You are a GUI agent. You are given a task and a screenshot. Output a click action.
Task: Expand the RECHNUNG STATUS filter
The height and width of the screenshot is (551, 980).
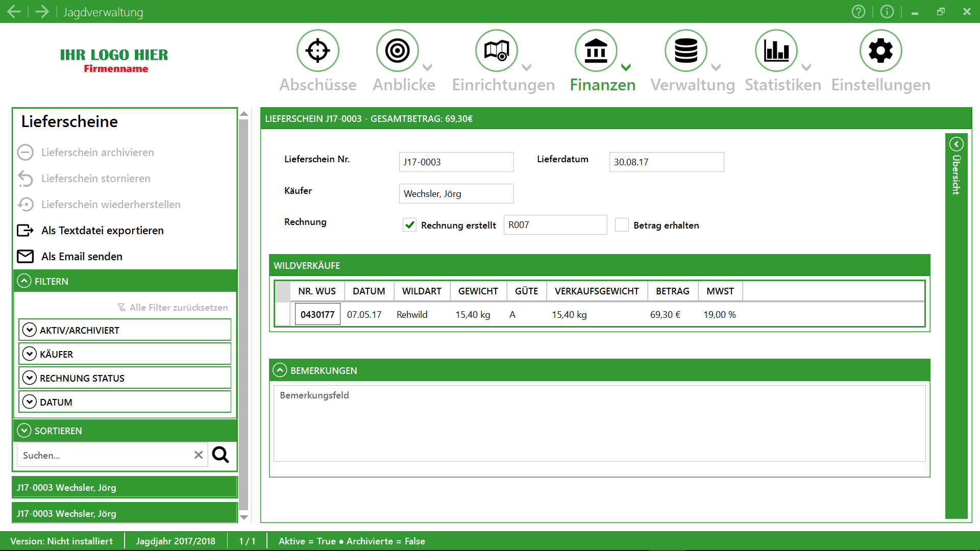pyautogui.click(x=30, y=378)
